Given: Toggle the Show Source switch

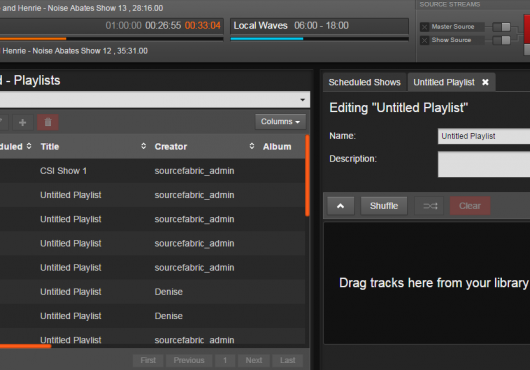Looking at the screenshot, I should click(502, 41).
